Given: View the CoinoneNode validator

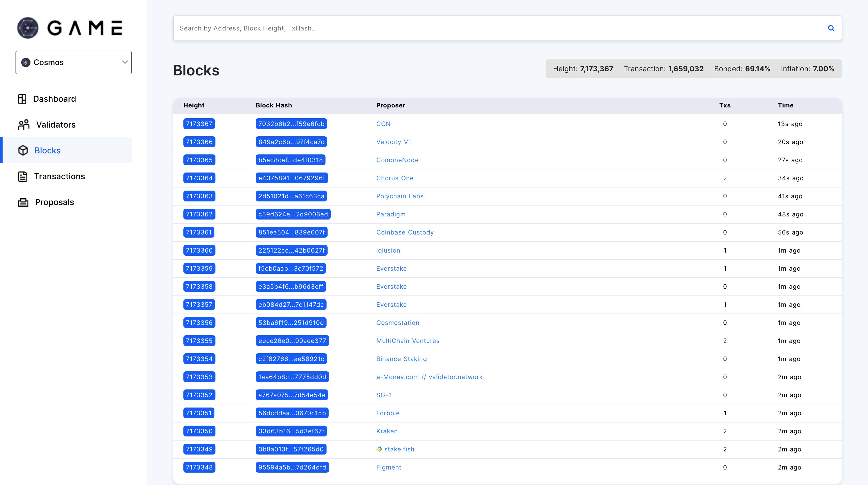Looking at the screenshot, I should [x=397, y=160].
